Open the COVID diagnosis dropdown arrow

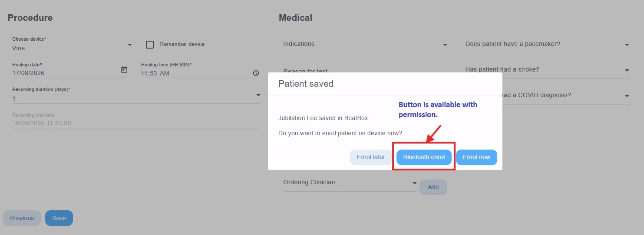tap(627, 96)
